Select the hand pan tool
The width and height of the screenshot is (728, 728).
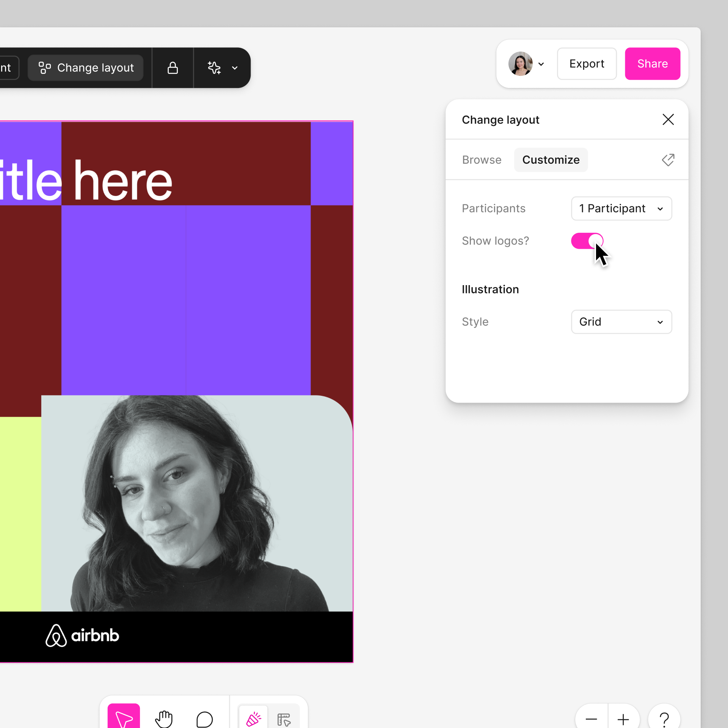pyautogui.click(x=164, y=719)
